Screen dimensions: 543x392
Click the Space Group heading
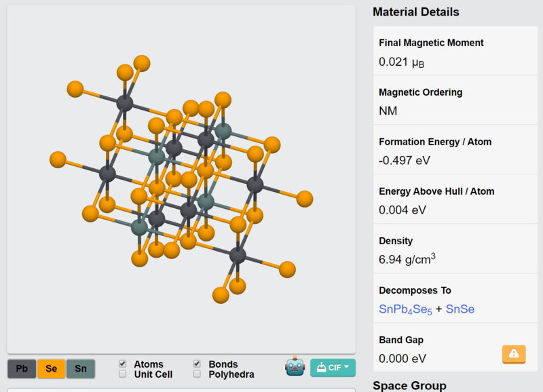click(409, 385)
